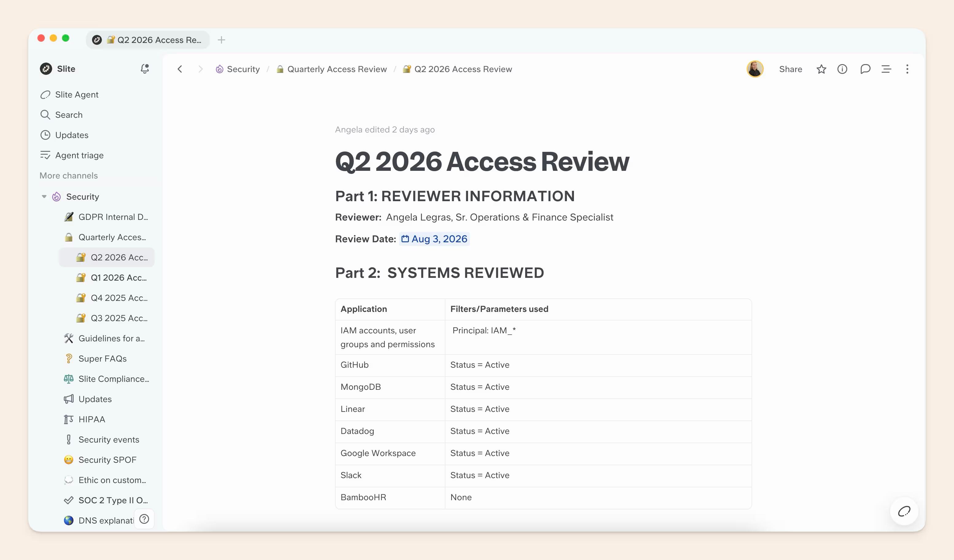This screenshot has height=560, width=954.
Task: Open Q1 2026 Access Review doc
Action: click(x=107, y=277)
